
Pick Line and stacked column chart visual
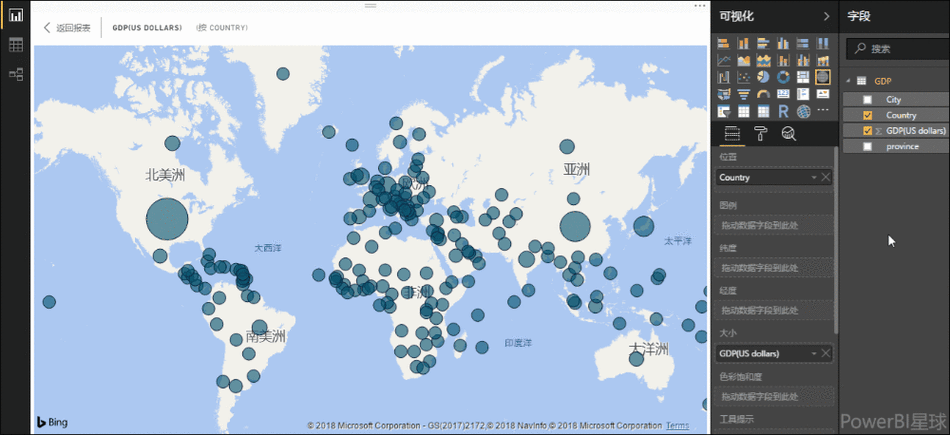(x=783, y=61)
